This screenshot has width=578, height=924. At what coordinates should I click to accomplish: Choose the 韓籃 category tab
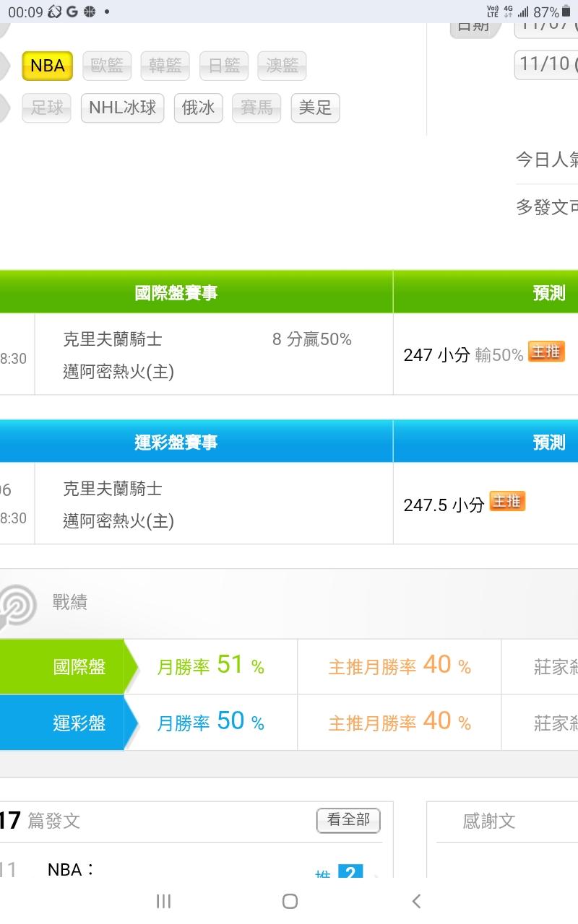(x=165, y=66)
